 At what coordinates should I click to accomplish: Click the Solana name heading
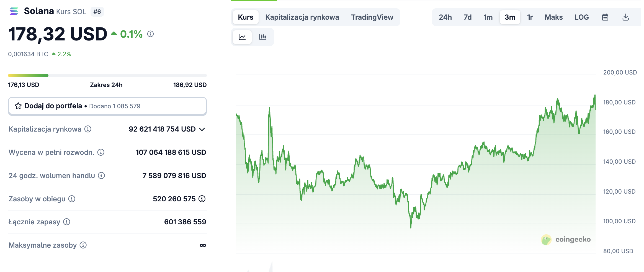point(39,11)
